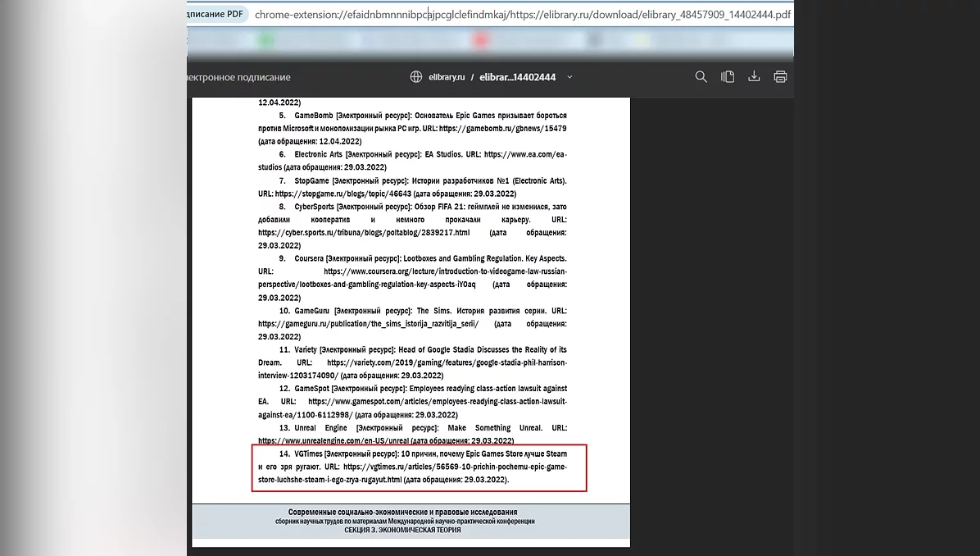Expand the file name dropdown chevron

pyautogui.click(x=569, y=77)
